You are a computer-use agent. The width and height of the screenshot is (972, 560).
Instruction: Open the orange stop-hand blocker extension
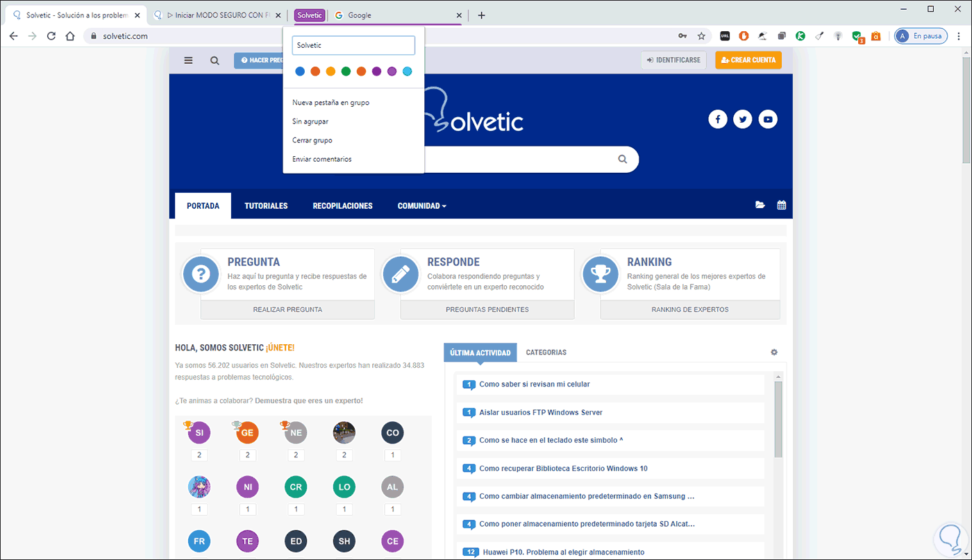click(x=744, y=36)
